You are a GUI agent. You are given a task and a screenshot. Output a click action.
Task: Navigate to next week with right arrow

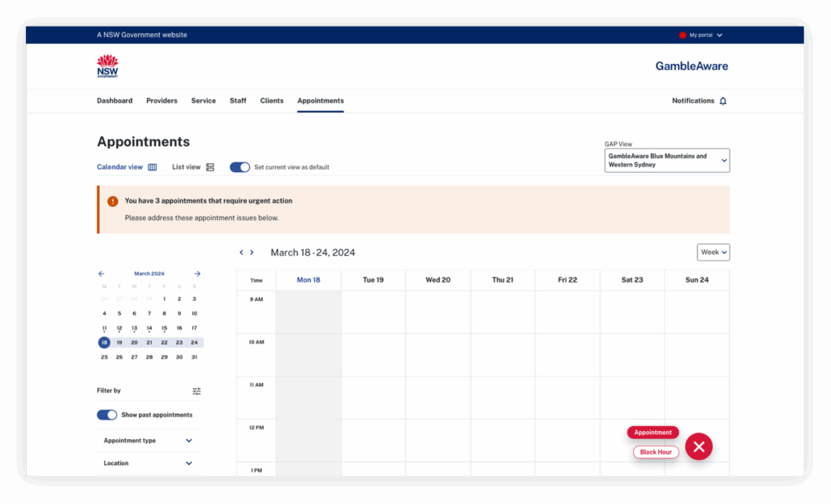click(x=252, y=252)
